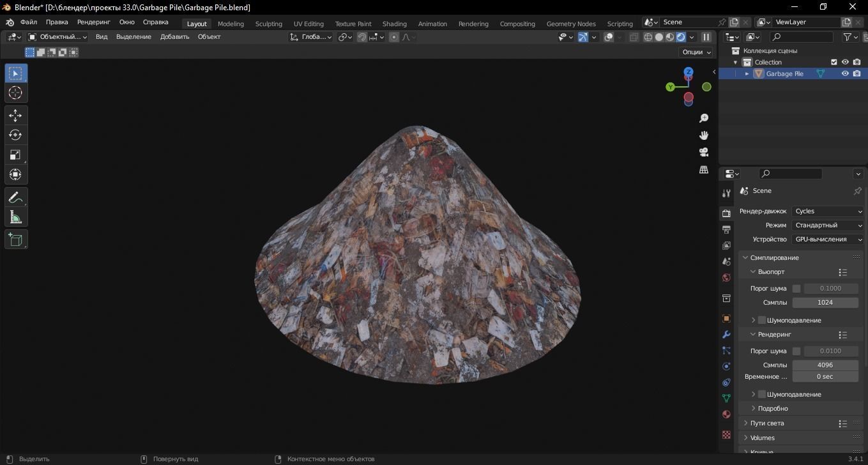The height and width of the screenshot is (465, 868).
Task: Switch to solid viewport shading
Action: tap(659, 37)
